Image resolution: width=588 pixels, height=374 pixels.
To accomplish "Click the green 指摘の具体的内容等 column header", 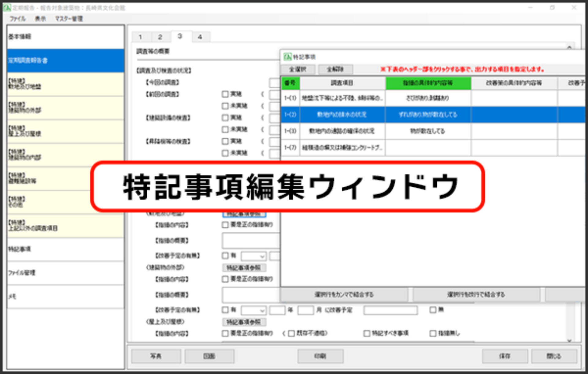I will [428, 83].
